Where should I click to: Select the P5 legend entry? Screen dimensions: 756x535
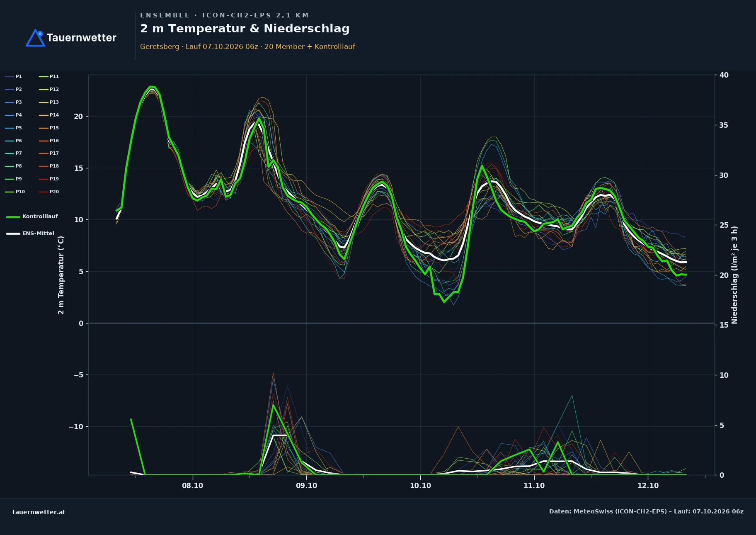pos(13,128)
